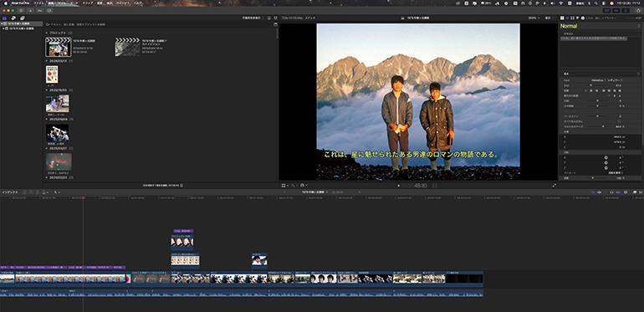Screen dimensions: 644x312
Task: Click the Play button below viewer
Action: point(398,186)
